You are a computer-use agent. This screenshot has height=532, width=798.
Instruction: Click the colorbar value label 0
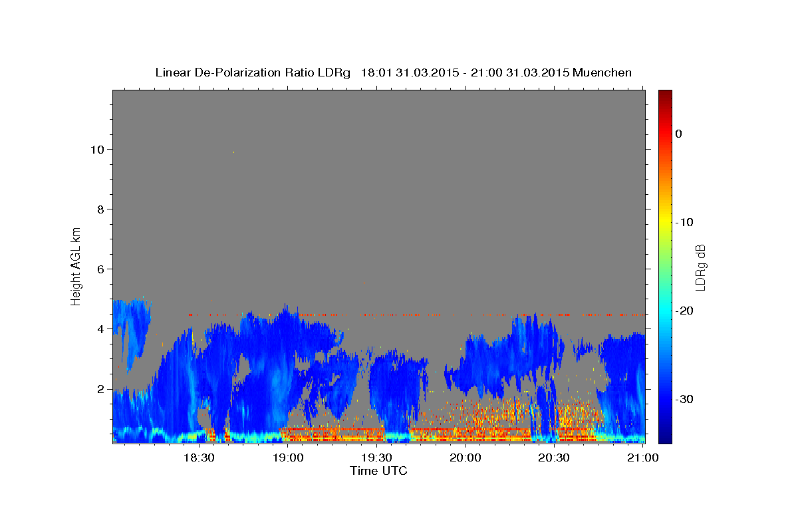(679, 134)
